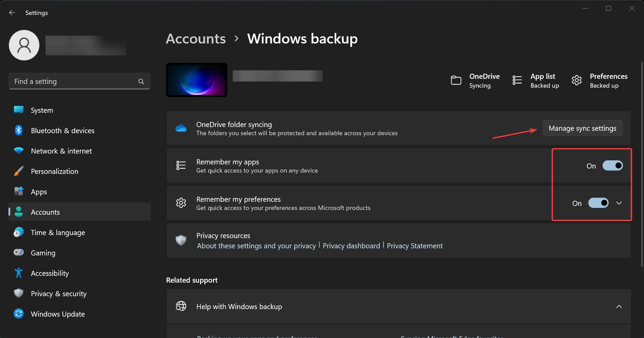The height and width of the screenshot is (338, 644).
Task: Click the Accounts person icon in sidebar
Action: pos(19,212)
